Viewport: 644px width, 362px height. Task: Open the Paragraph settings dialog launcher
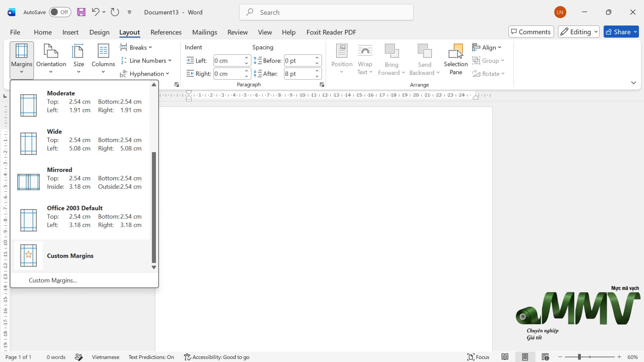322,85
